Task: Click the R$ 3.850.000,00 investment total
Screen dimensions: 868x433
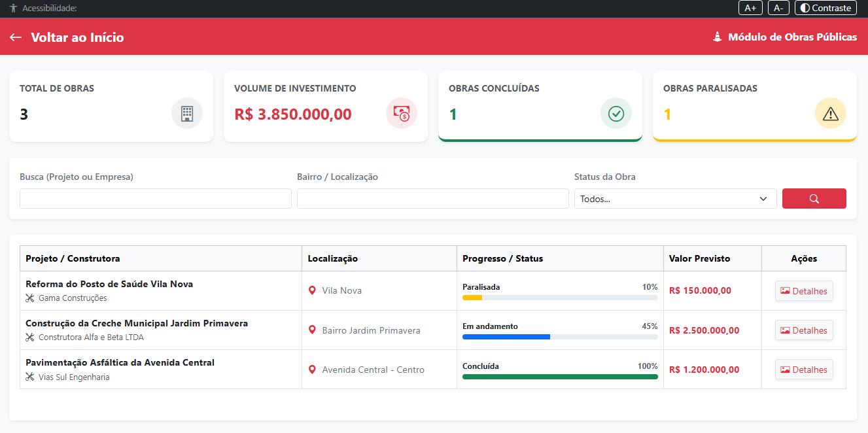Action: coord(293,114)
